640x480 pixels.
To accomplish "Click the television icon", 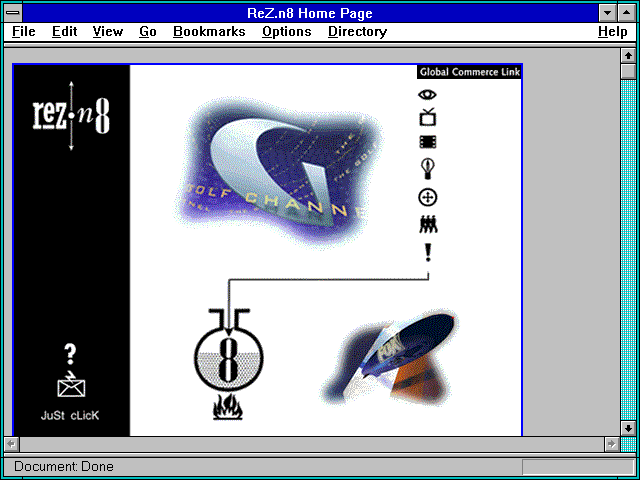I will point(427,118).
